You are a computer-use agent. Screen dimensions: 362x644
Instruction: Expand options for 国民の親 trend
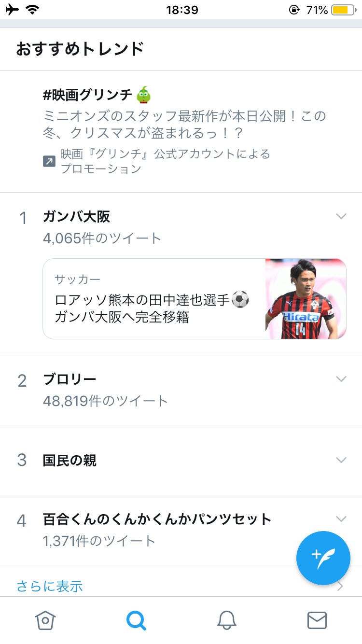[x=341, y=460]
